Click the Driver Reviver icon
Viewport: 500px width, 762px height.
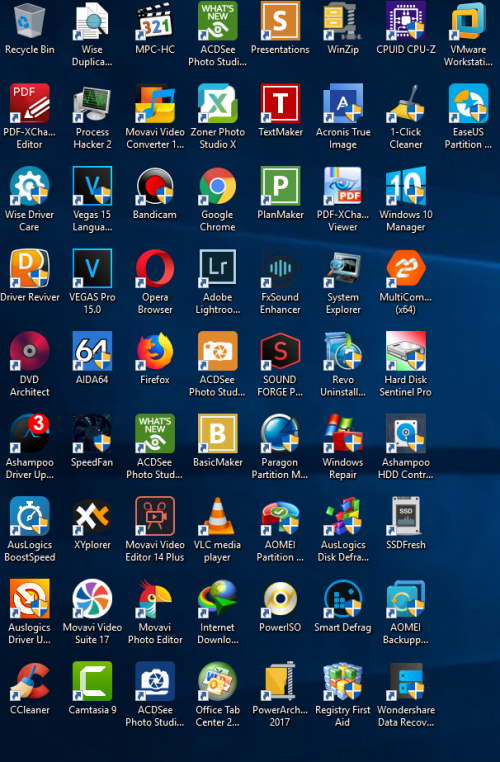coord(30,268)
